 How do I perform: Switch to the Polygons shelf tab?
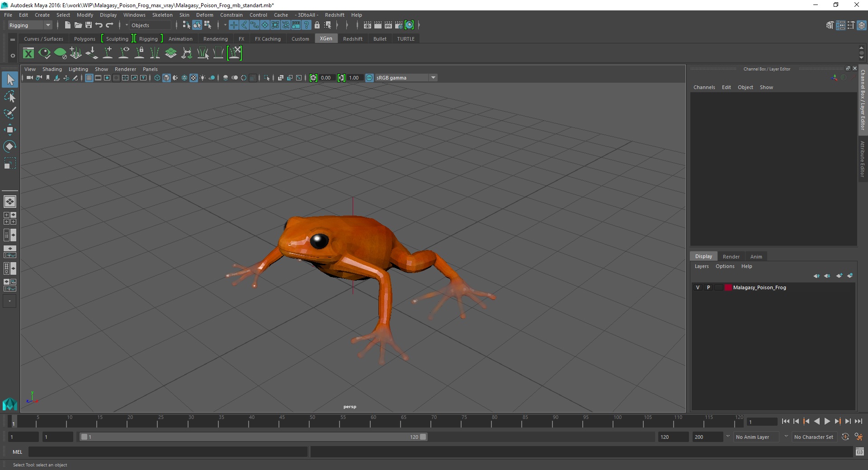click(85, 39)
